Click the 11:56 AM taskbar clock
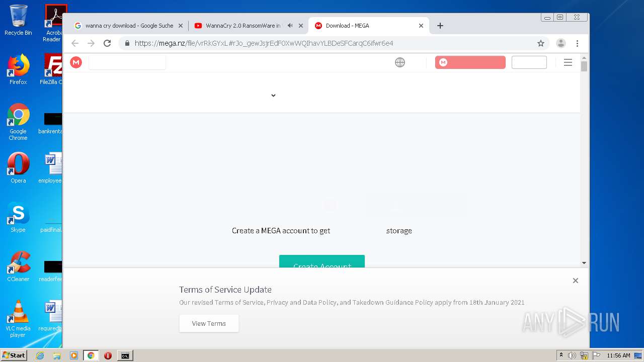 [x=618, y=355]
